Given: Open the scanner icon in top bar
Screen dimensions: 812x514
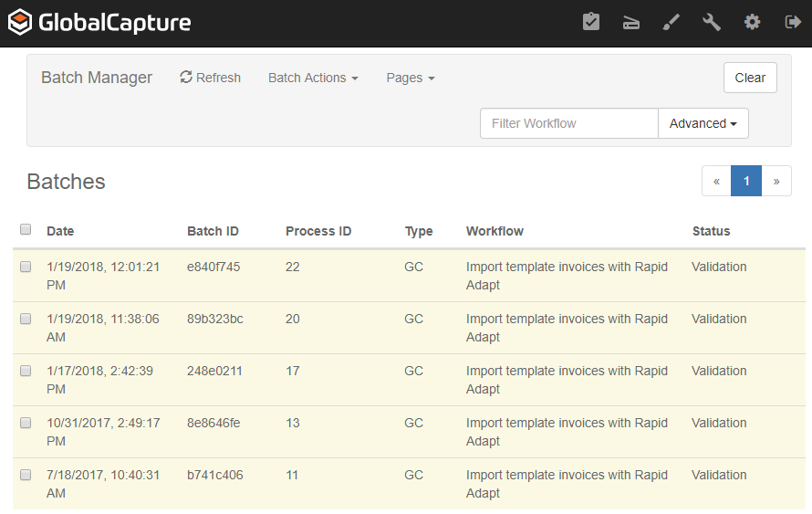Looking at the screenshot, I should point(631,23).
